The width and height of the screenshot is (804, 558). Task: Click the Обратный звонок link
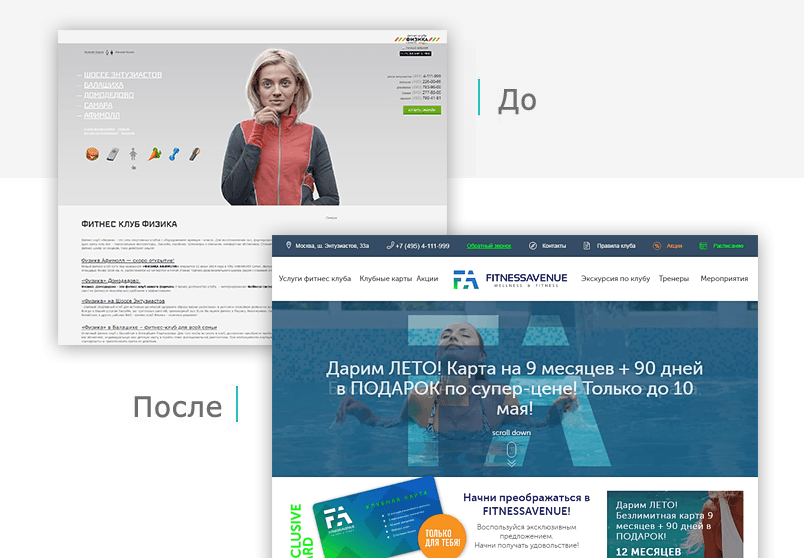click(x=489, y=246)
